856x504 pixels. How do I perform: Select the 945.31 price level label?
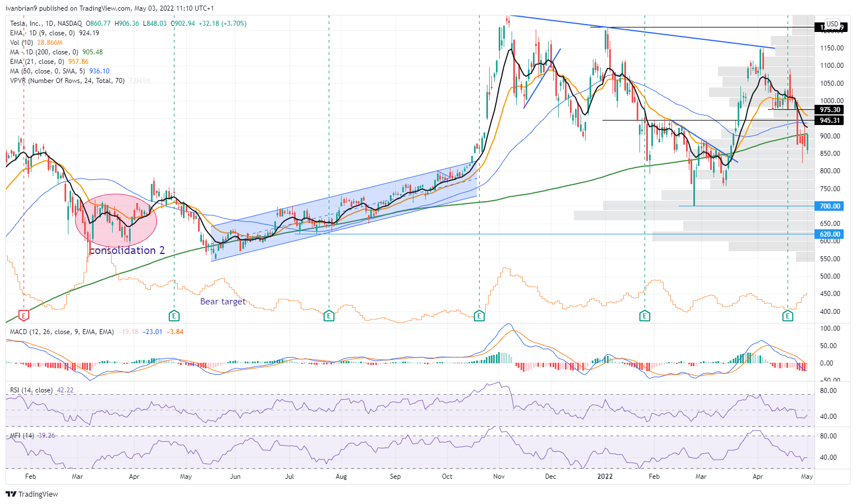830,121
